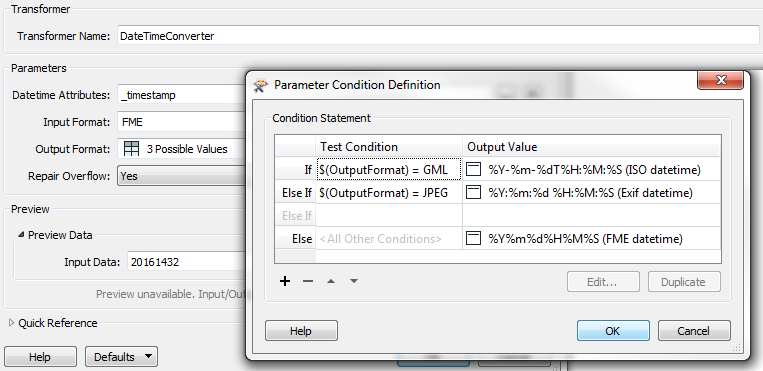Click the Input Data preview field
Screen dimensions: 763x371
187,262
